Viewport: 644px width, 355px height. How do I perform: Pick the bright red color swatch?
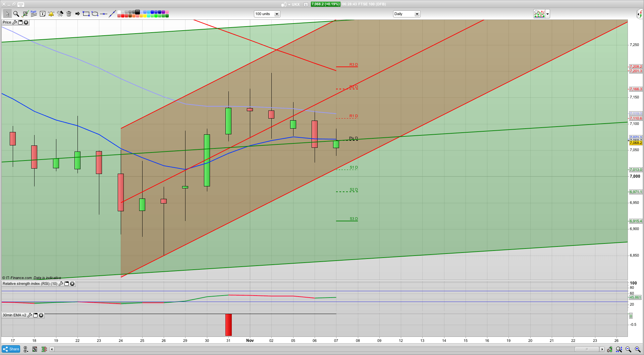coord(123,16)
